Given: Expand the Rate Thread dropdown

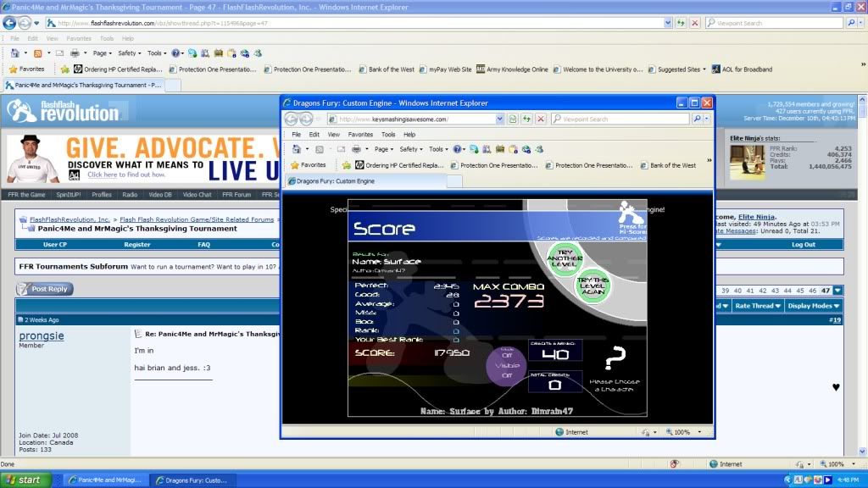Looking at the screenshot, I should click(x=758, y=306).
